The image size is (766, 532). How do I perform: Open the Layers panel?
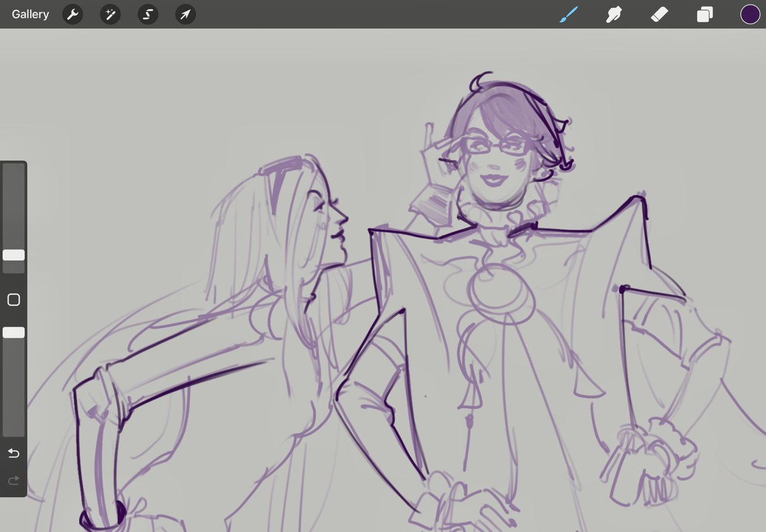[705, 14]
